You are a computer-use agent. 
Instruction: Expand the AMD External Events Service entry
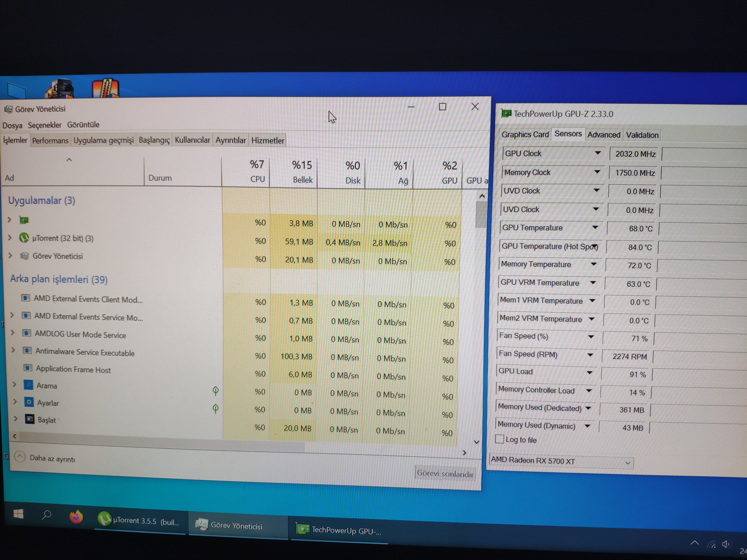click(12, 315)
